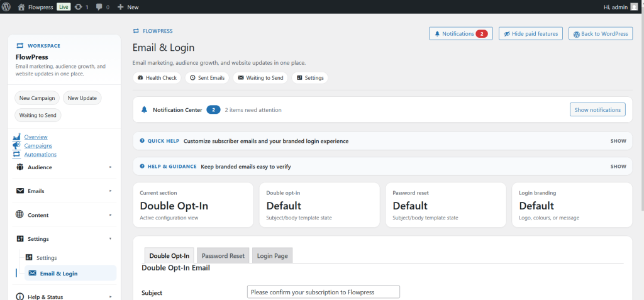Open the Campaigns link
The width and height of the screenshot is (644, 300).
(38, 145)
